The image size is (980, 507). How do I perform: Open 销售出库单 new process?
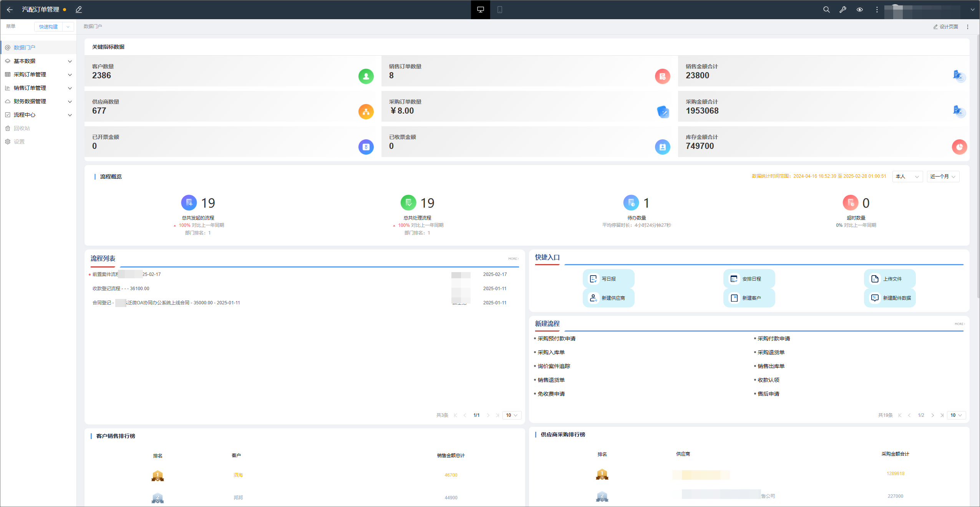[771, 366]
